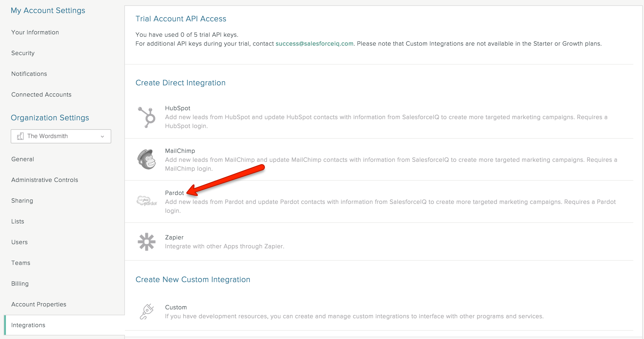Select the Custom integration title
The width and height of the screenshot is (644, 339).
tap(176, 307)
